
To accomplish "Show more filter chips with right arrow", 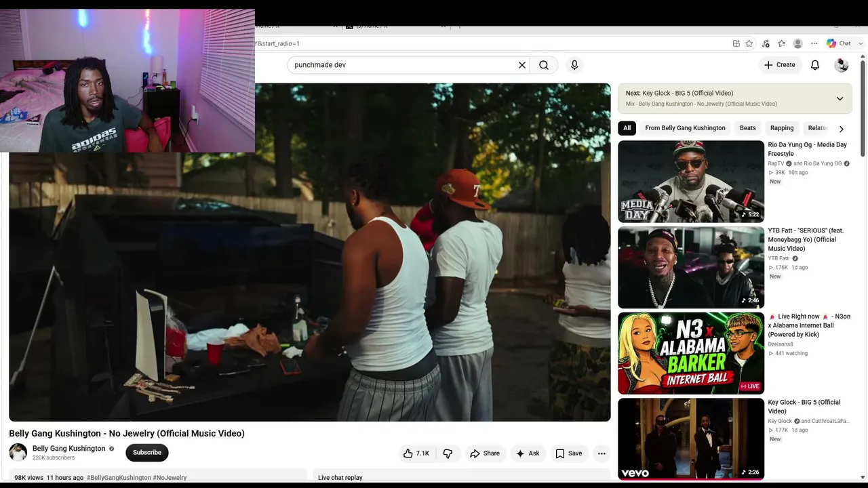I will pyautogui.click(x=842, y=129).
